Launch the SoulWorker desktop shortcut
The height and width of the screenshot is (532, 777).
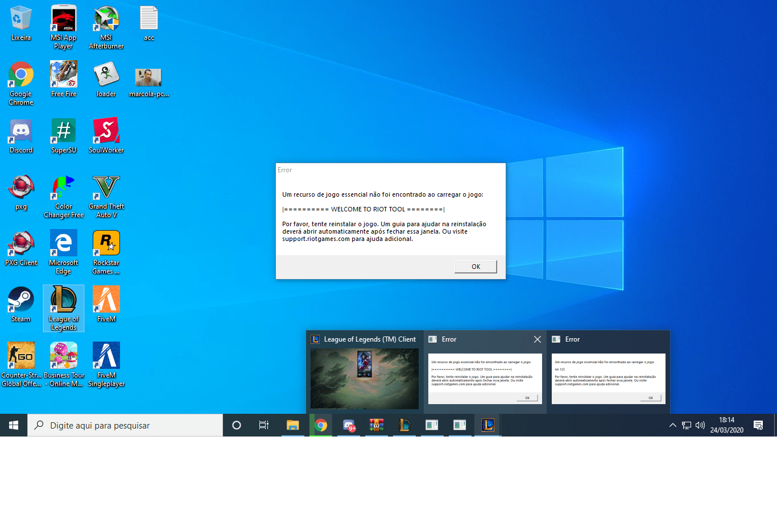tap(106, 136)
